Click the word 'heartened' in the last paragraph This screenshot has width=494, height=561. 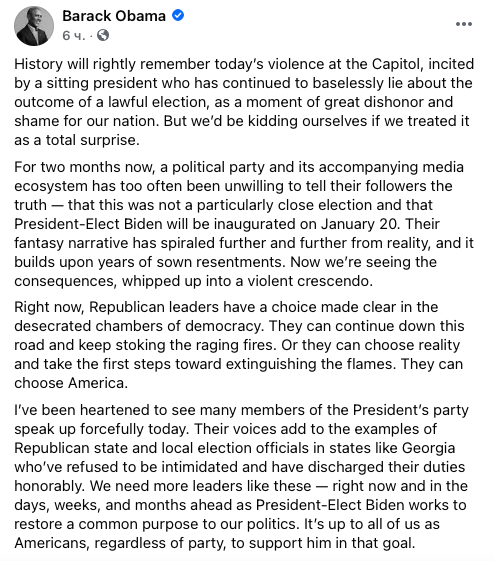[114, 410]
